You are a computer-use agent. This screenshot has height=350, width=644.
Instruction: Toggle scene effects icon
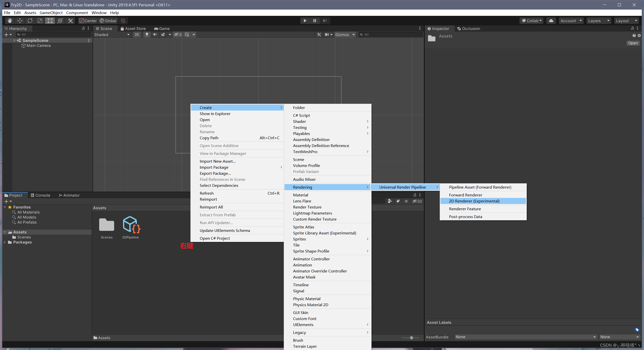[163, 34]
